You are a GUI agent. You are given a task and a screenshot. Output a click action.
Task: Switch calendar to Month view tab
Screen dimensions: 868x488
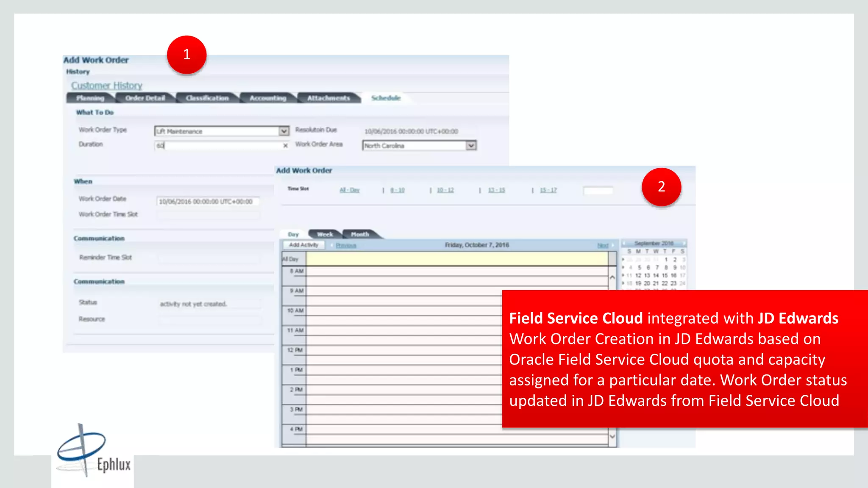[x=360, y=234]
